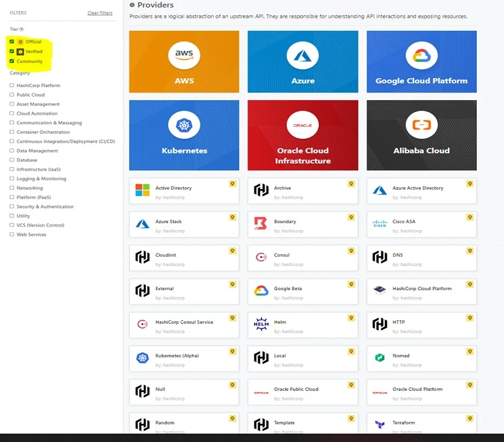Screen dimensions: 504x442
Task: Uncheck the Verified tier checkbox
Action: tap(12, 51)
